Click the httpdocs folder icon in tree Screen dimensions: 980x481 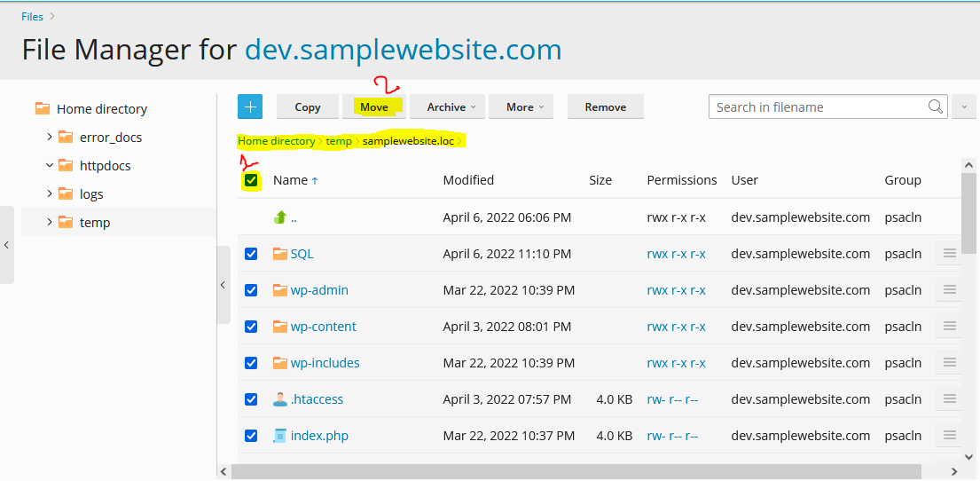point(66,166)
